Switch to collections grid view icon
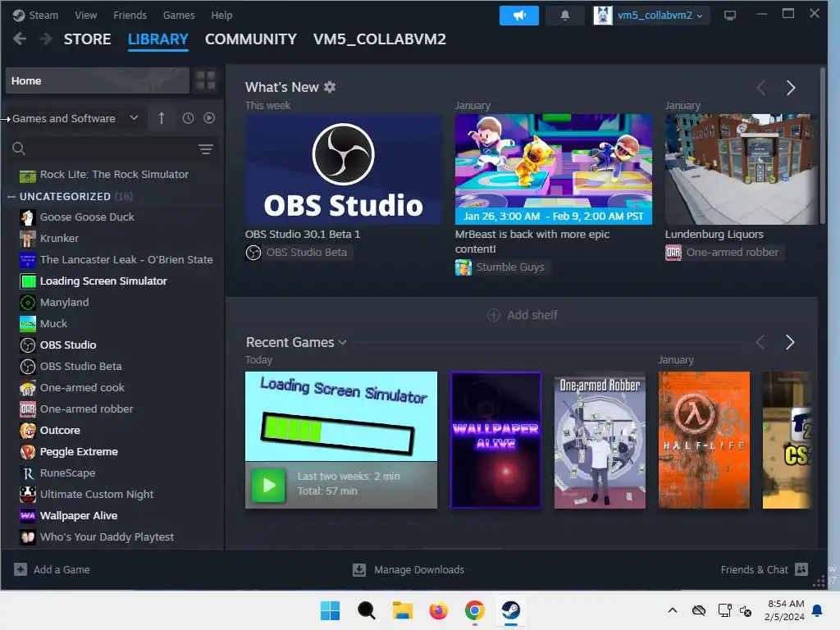 coord(205,80)
